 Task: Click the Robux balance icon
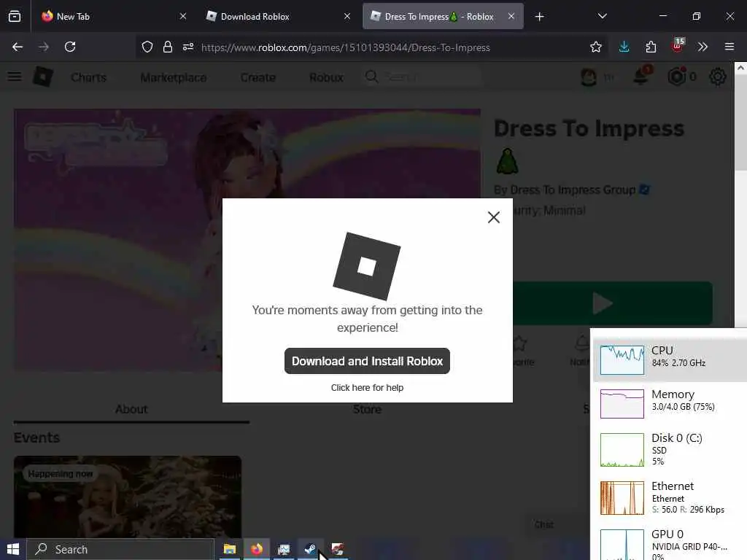point(677,77)
